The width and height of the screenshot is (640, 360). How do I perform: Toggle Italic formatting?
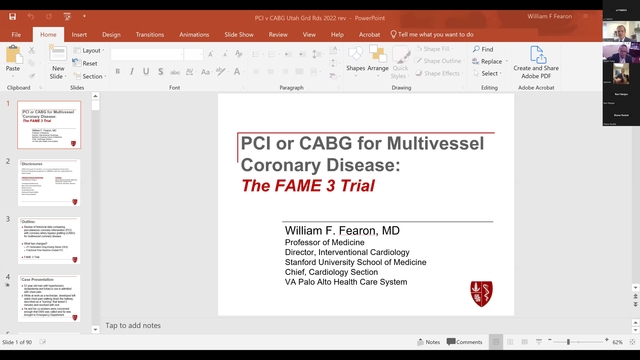pos(132,71)
